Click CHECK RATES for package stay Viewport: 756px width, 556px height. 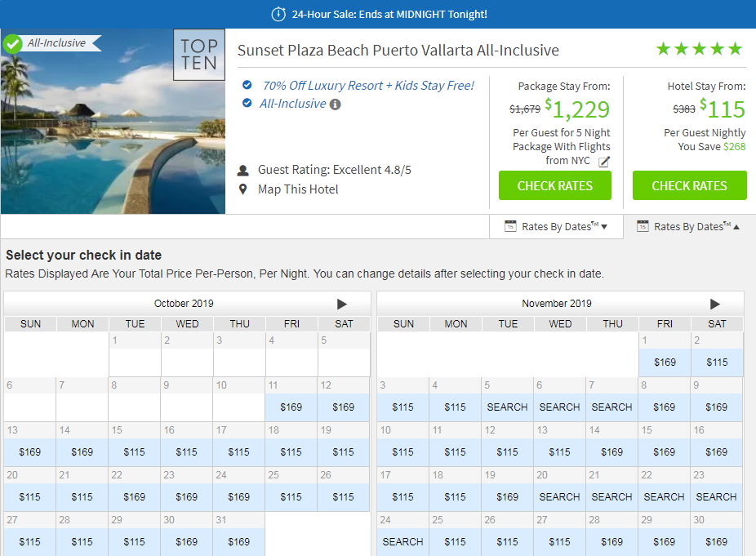555,185
